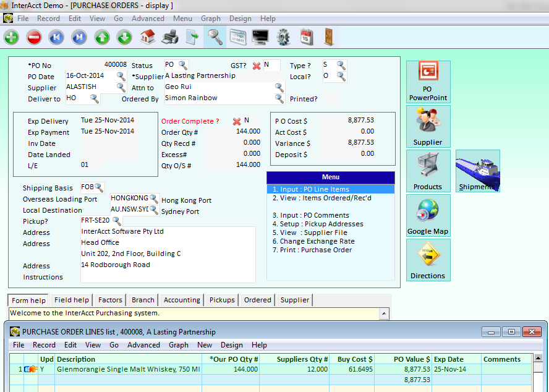This screenshot has height=392, width=549.
Task: Click the black monitor toolbar icon
Action: [260, 37]
